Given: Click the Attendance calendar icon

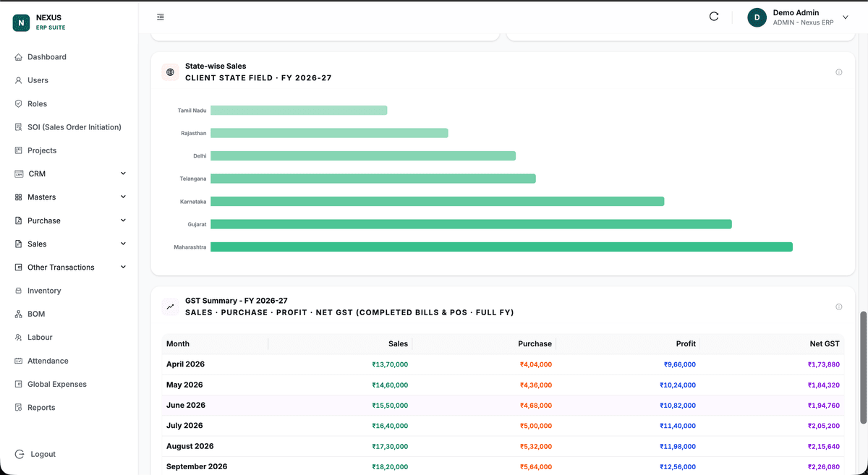Looking at the screenshot, I should 18,361.
